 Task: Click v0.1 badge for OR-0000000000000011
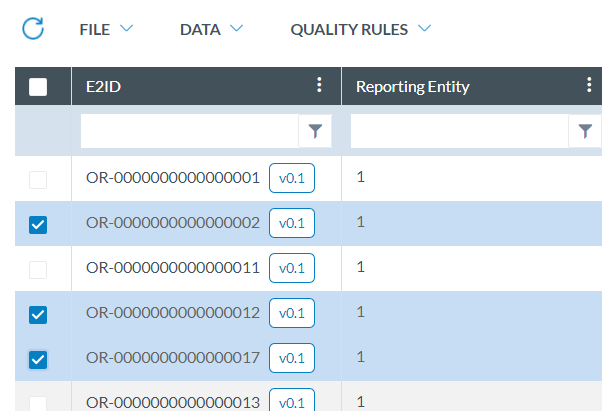point(292,268)
